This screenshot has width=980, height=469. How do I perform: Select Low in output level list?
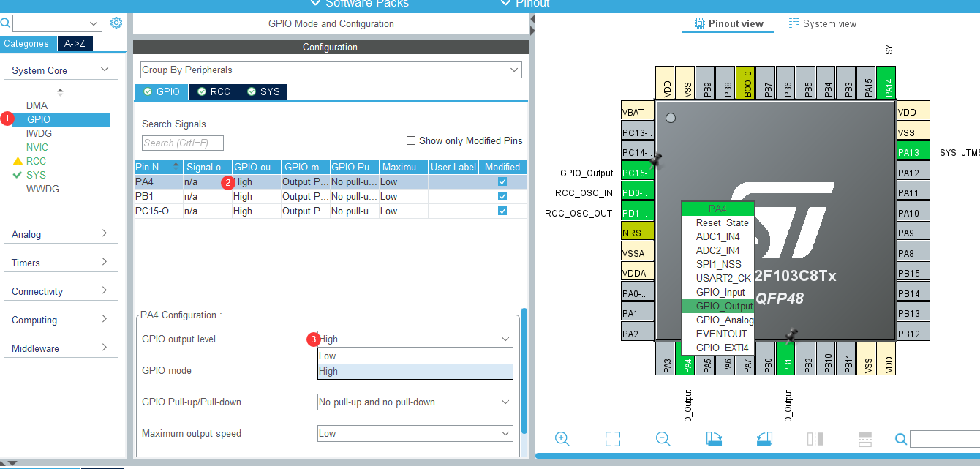415,356
